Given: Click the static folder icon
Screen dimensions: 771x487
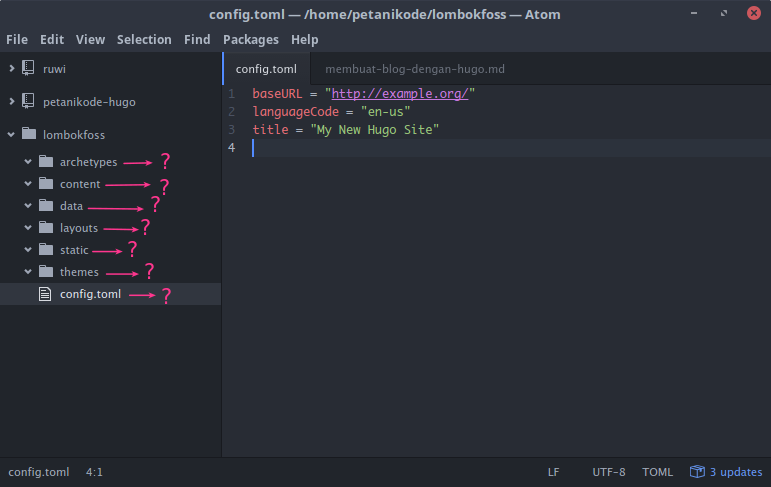Looking at the screenshot, I should click(46, 249).
